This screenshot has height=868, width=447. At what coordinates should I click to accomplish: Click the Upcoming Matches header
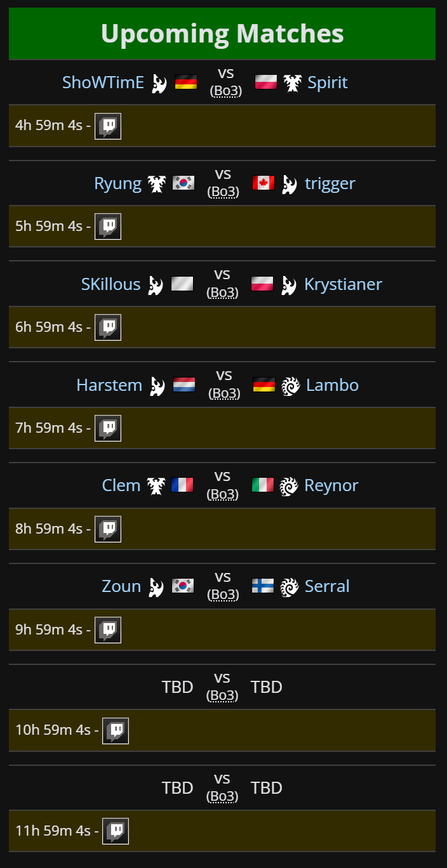point(222,34)
